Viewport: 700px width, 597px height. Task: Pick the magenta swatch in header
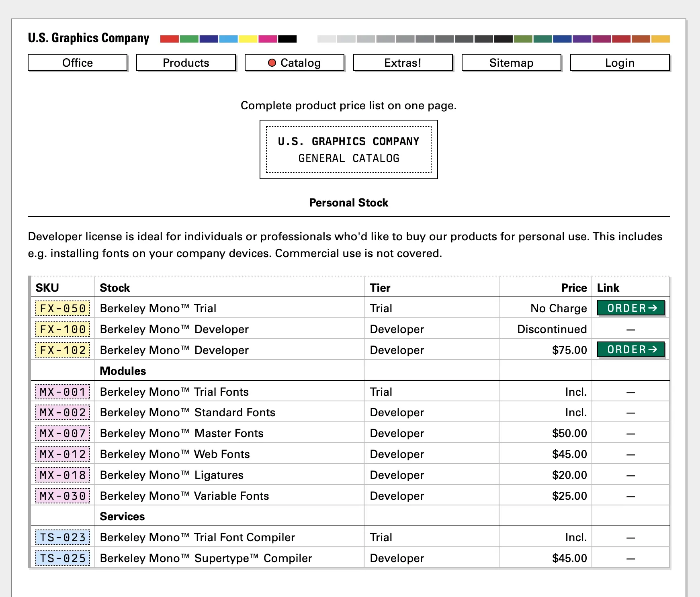click(x=268, y=39)
